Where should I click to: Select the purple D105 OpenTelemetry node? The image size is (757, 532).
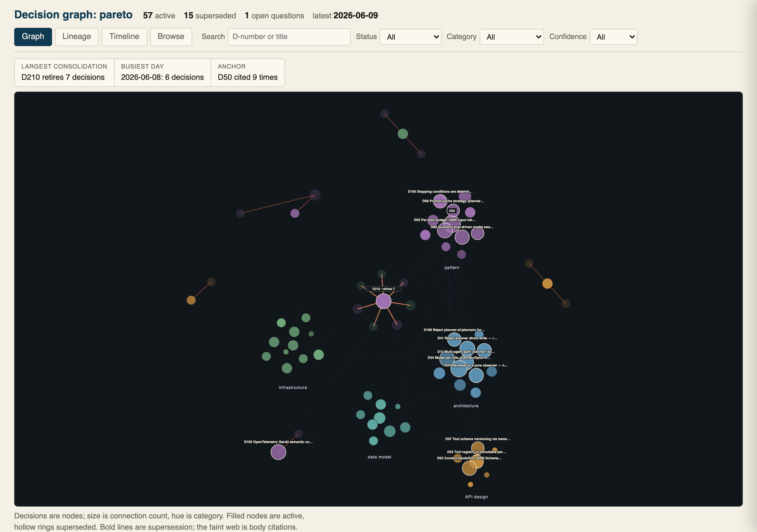click(278, 452)
